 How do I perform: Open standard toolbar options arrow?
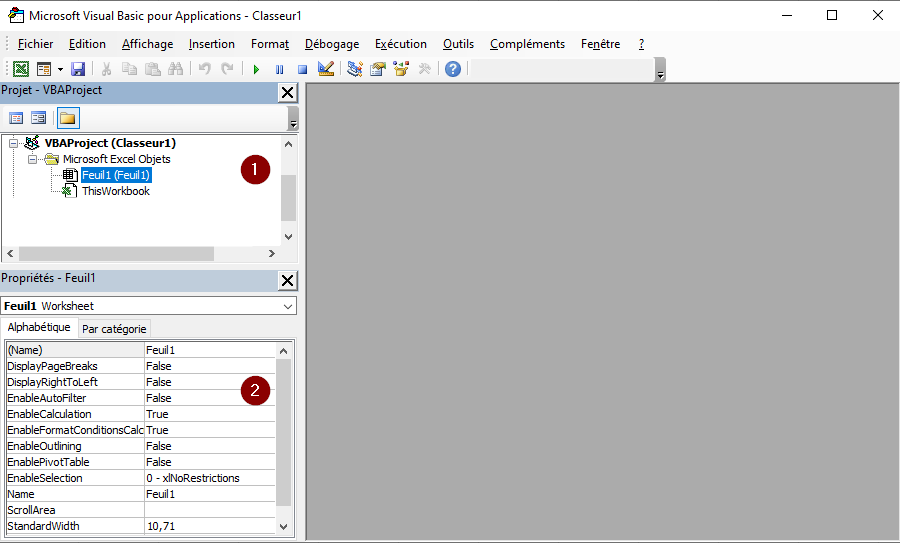[660, 69]
